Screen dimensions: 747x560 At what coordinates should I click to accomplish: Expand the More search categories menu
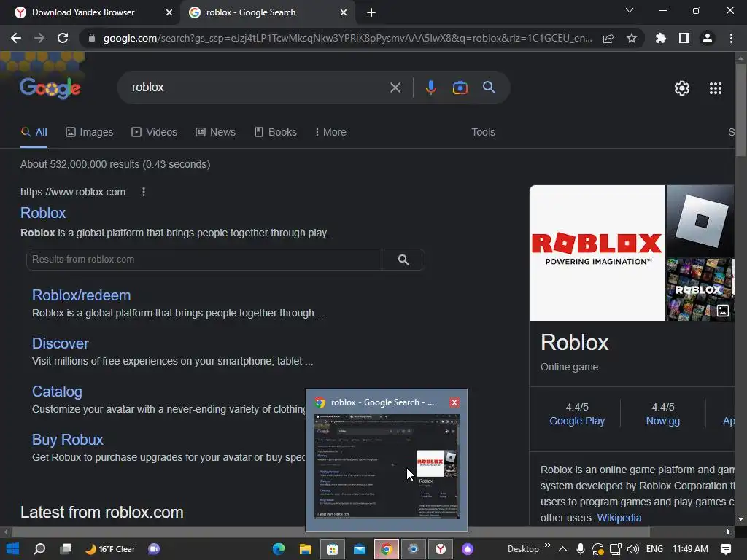point(330,132)
